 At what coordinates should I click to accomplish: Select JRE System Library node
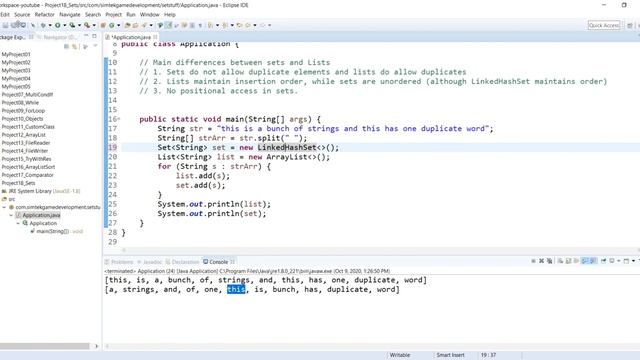(x=41, y=191)
